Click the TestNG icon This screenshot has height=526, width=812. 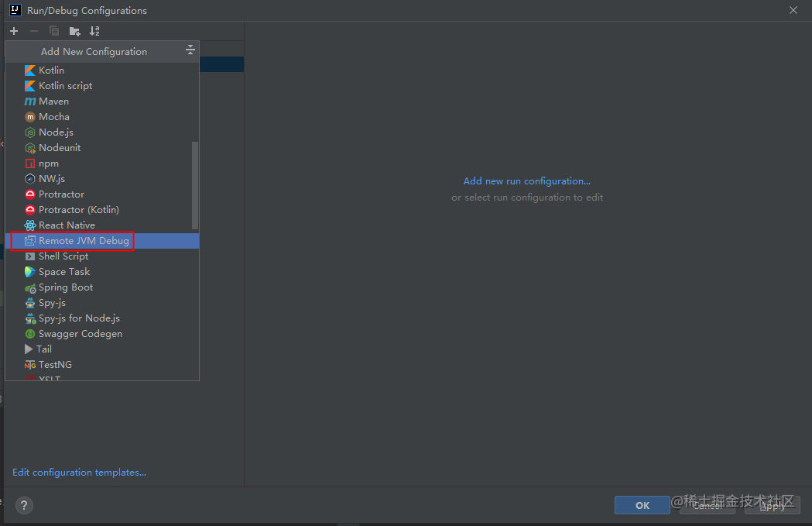click(30, 365)
